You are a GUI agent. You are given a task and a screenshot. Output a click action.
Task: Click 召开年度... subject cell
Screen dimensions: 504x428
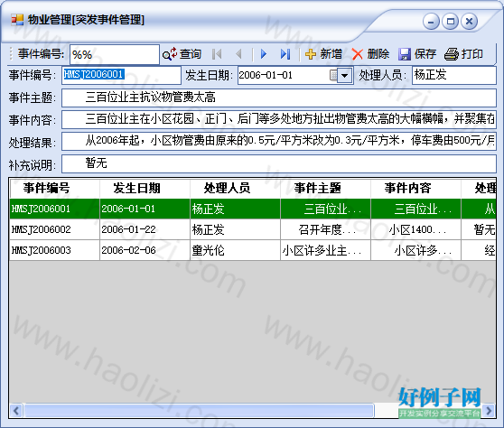[325, 229]
